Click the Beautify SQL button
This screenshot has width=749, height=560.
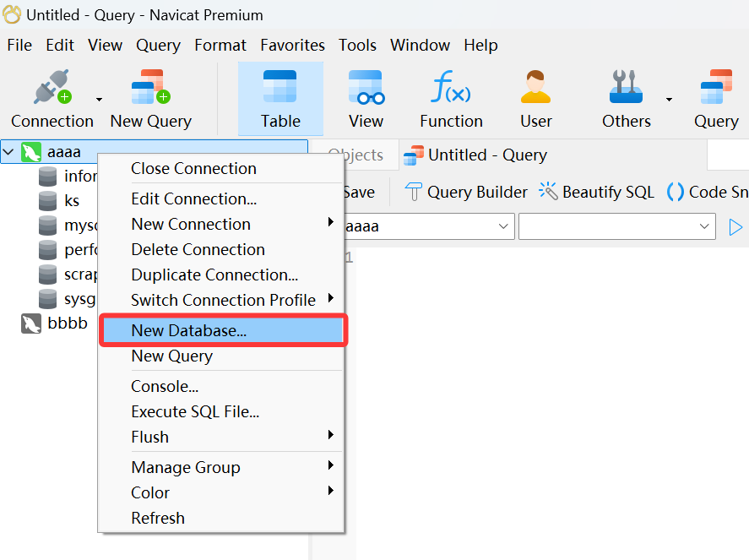(x=596, y=192)
